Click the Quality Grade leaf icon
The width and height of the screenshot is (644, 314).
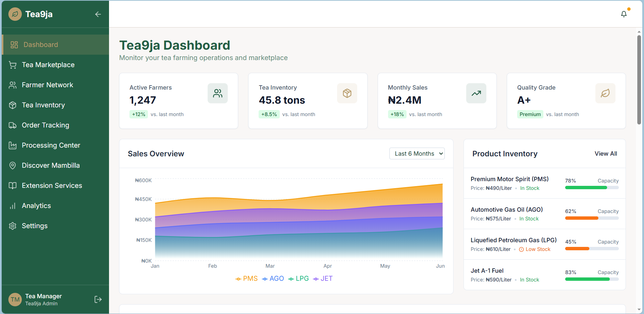(x=605, y=93)
